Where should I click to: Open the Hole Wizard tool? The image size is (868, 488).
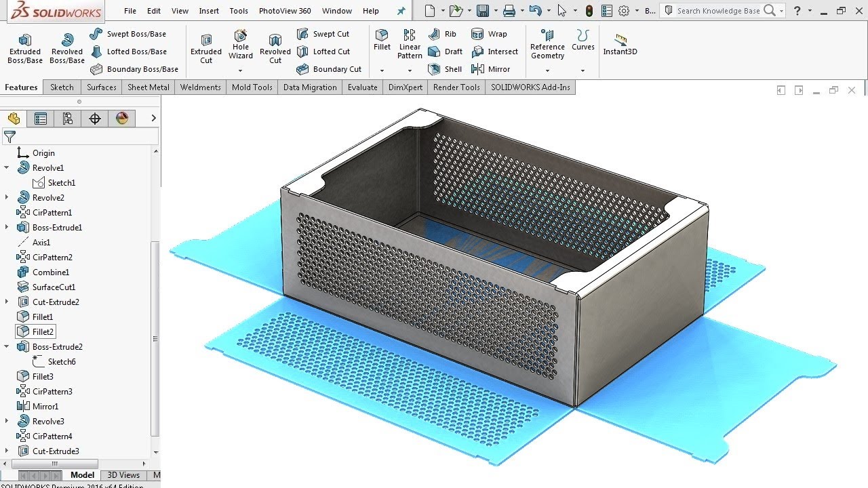click(x=241, y=45)
